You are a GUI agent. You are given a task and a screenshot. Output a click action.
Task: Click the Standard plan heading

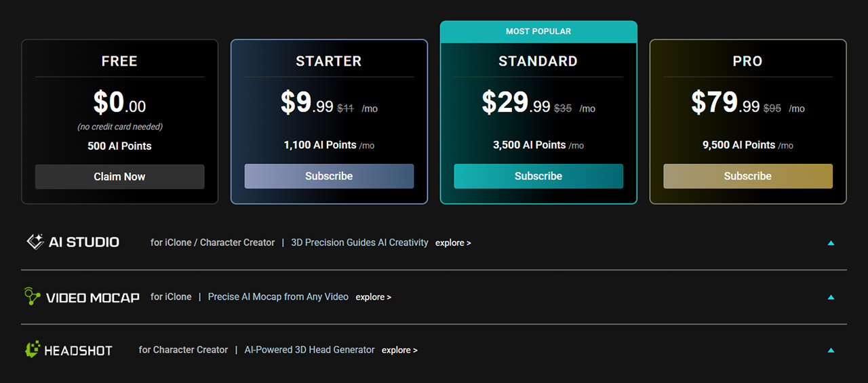tap(538, 61)
